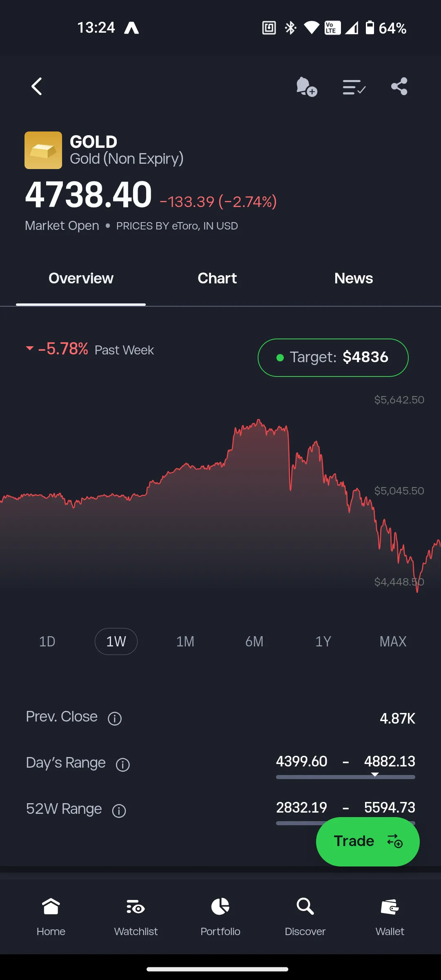Image resolution: width=441 pixels, height=980 pixels.
Task: Switch chart period to 6M
Action: (254, 641)
